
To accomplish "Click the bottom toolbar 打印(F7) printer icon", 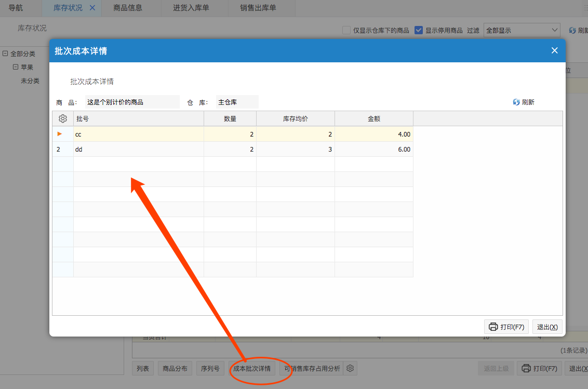I will (x=526, y=368).
